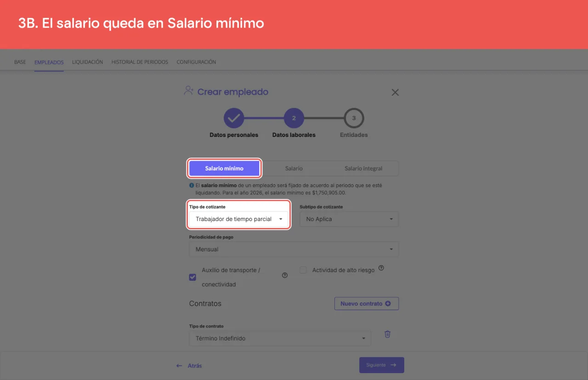
Task: Click the Siguiente button
Action: [x=382, y=365]
